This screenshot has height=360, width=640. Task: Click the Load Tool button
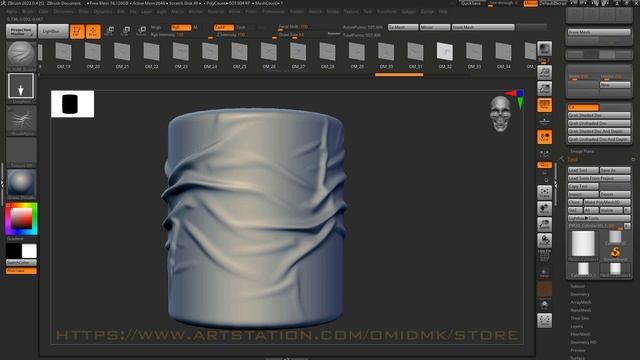click(x=583, y=170)
